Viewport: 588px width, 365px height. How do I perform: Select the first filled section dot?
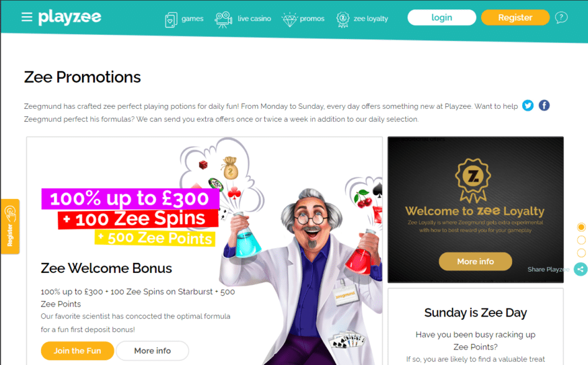click(x=581, y=227)
